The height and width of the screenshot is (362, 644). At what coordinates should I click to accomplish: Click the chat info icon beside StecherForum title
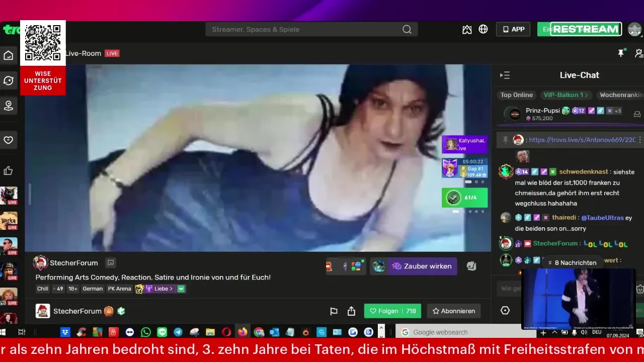point(111,262)
